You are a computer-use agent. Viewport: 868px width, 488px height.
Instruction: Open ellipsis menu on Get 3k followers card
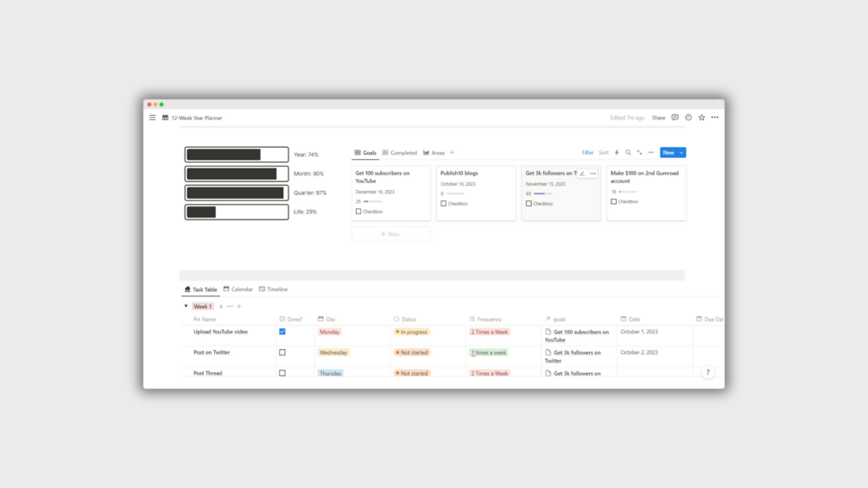pos(592,174)
